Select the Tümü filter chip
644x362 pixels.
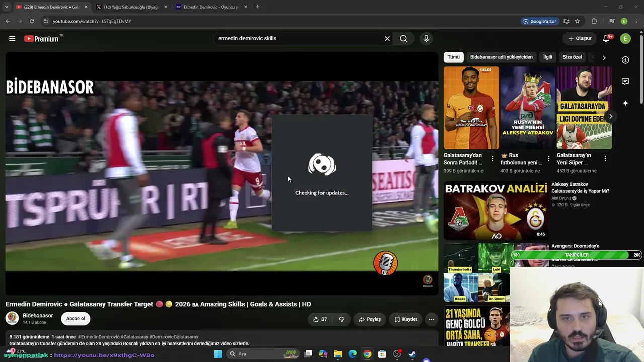pos(454,57)
